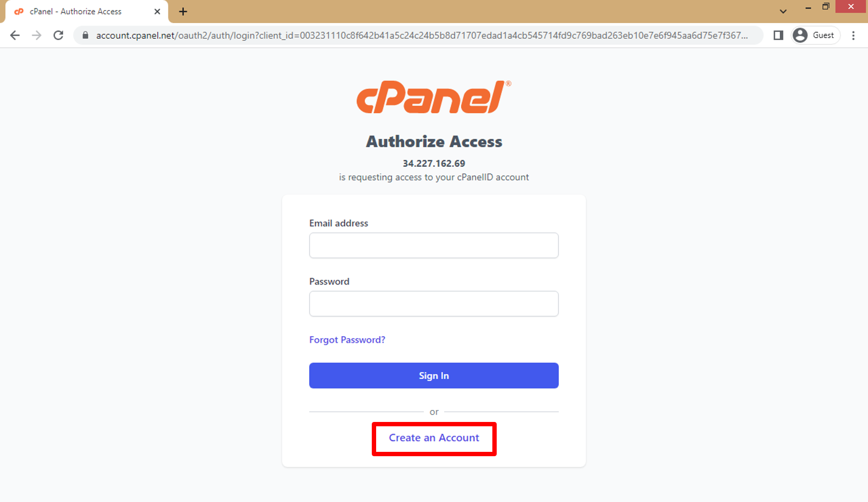Reload the current page
Image resolution: width=868 pixels, height=502 pixels.
coord(58,35)
